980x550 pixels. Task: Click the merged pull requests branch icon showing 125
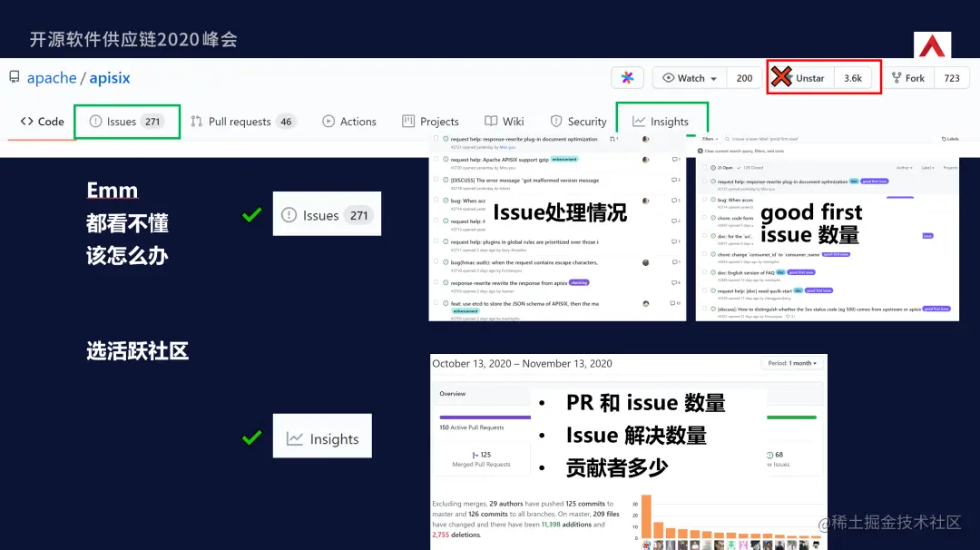(x=475, y=454)
